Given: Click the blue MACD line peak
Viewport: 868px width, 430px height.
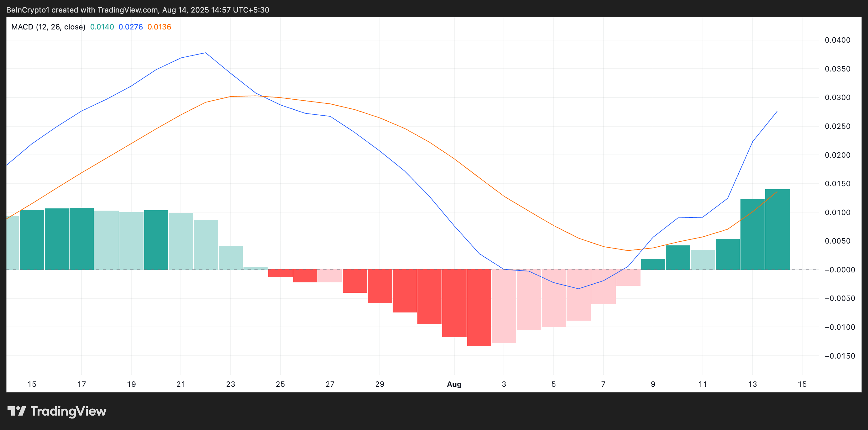Looking at the screenshot, I should (206, 53).
